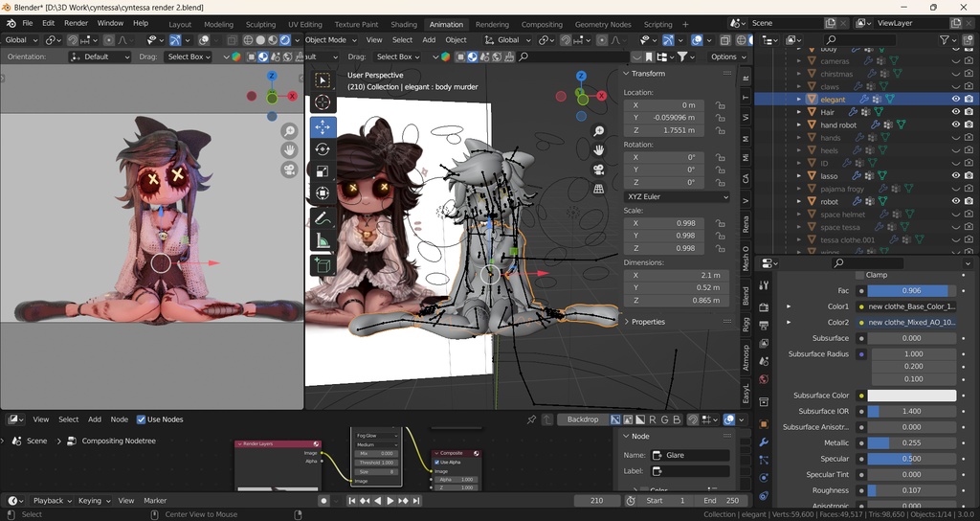Open the Object properties orange square tab
980x521 pixels.
click(x=763, y=424)
